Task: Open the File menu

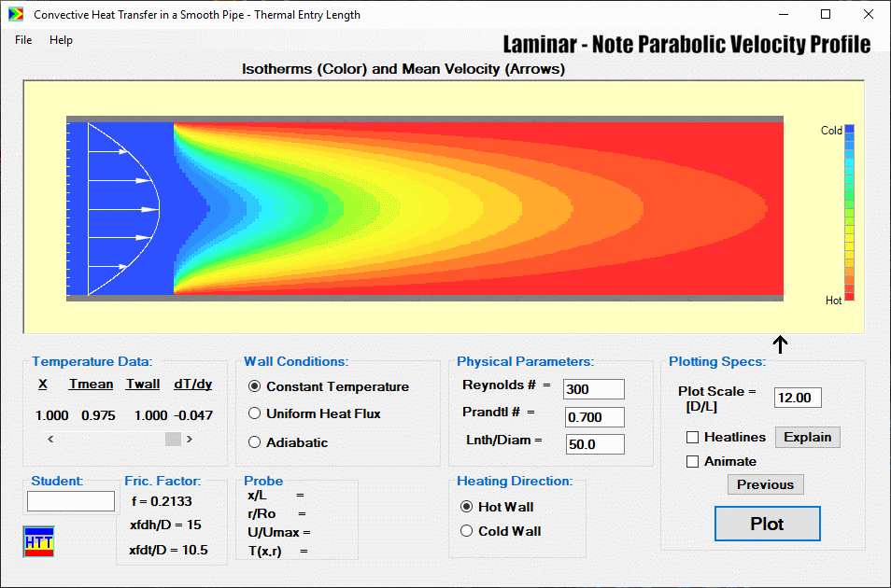Action: (22, 40)
